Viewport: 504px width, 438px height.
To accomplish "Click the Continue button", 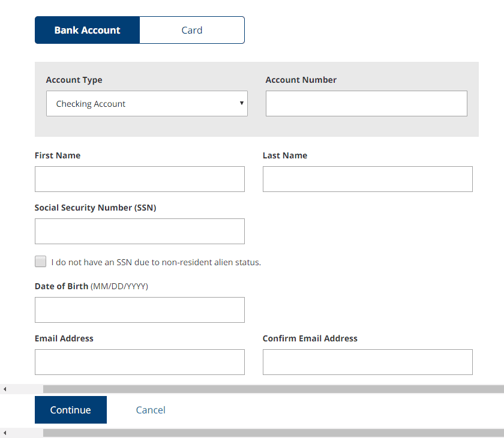I will click(71, 410).
